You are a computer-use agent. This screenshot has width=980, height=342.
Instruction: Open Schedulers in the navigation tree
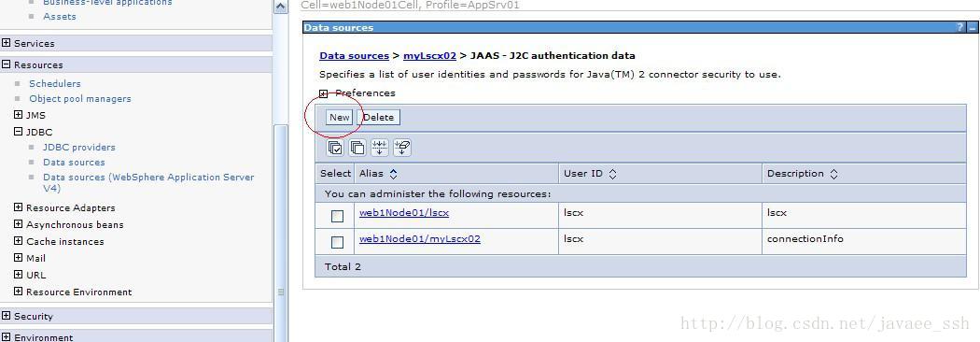[54, 83]
